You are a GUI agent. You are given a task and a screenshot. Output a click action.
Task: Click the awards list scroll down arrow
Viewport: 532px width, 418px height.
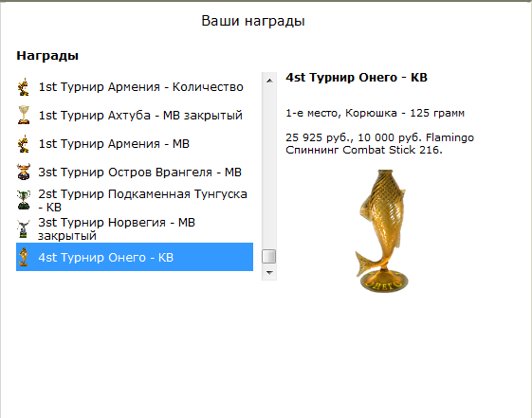269,273
